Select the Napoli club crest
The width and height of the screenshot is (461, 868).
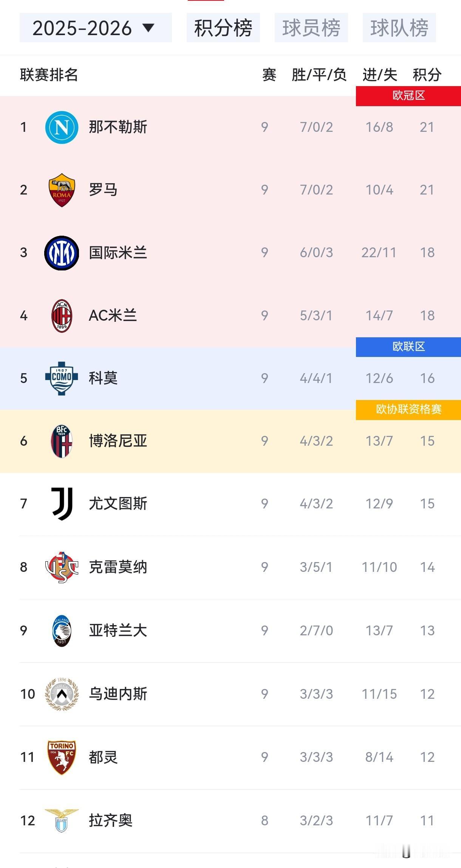tap(62, 127)
